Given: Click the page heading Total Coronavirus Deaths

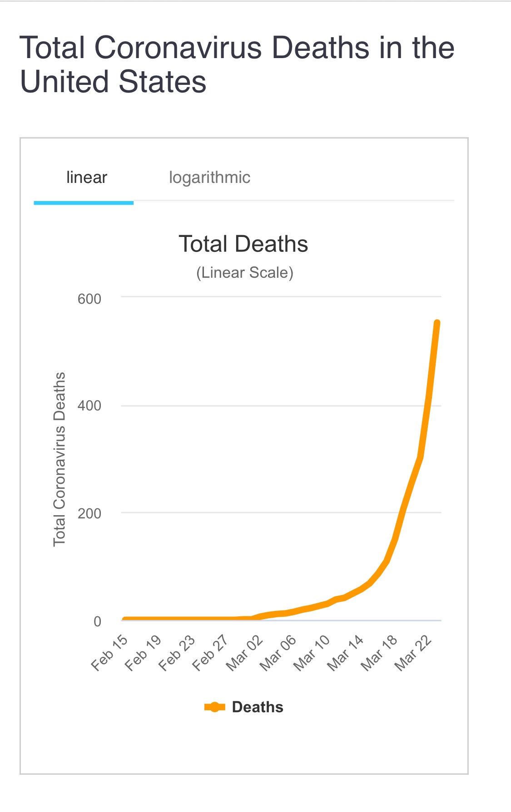Looking at the screenshot, I should point(237,64).
